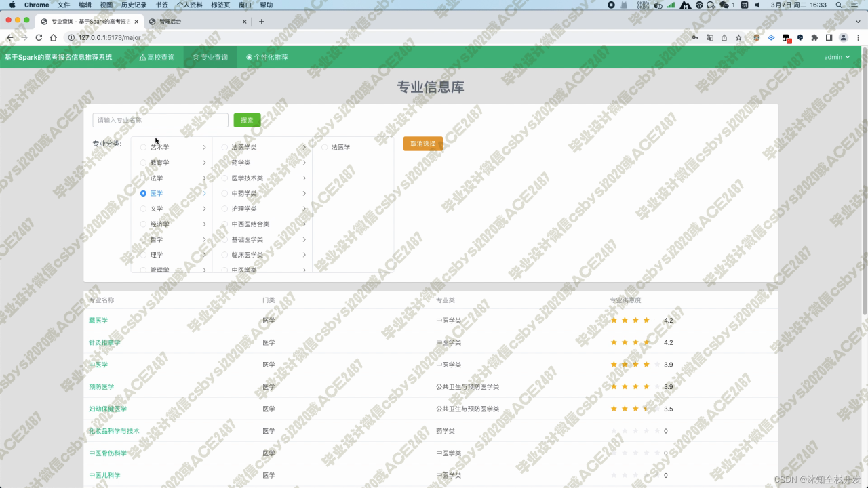Close the 专业查询 browser tab

(136, 22)
